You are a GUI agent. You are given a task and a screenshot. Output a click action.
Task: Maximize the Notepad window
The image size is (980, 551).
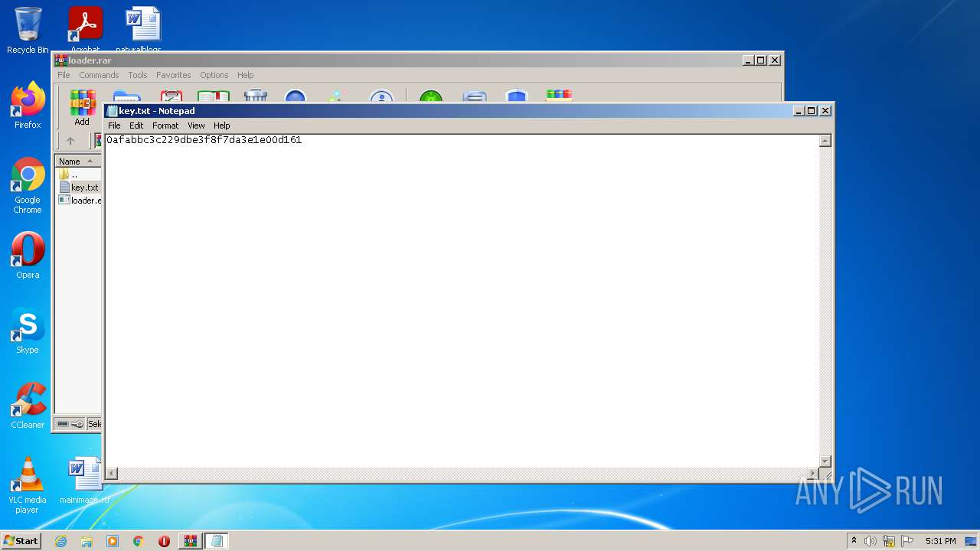tap(812, 111)
